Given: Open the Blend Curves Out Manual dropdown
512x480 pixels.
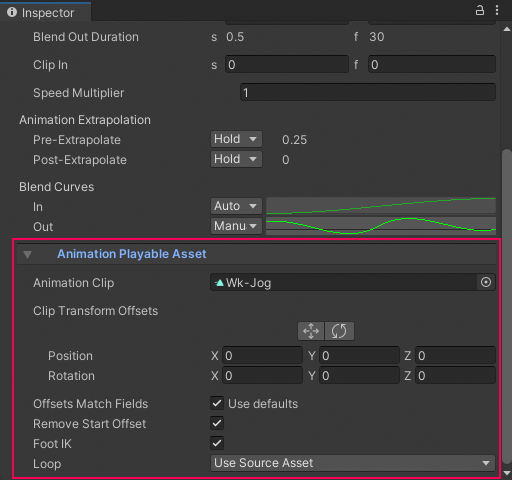Looking at the screenshot, I should point(236,226).
